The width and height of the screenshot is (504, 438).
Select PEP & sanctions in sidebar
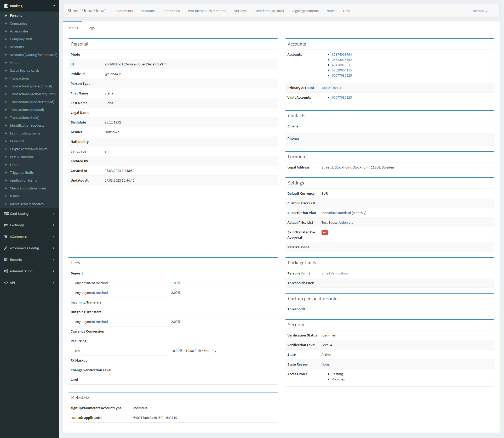pyautogui.click(x=22, y=157)
